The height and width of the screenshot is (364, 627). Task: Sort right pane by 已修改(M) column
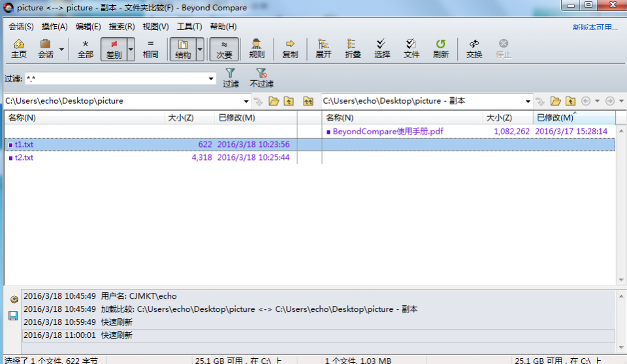pos(574,118)
